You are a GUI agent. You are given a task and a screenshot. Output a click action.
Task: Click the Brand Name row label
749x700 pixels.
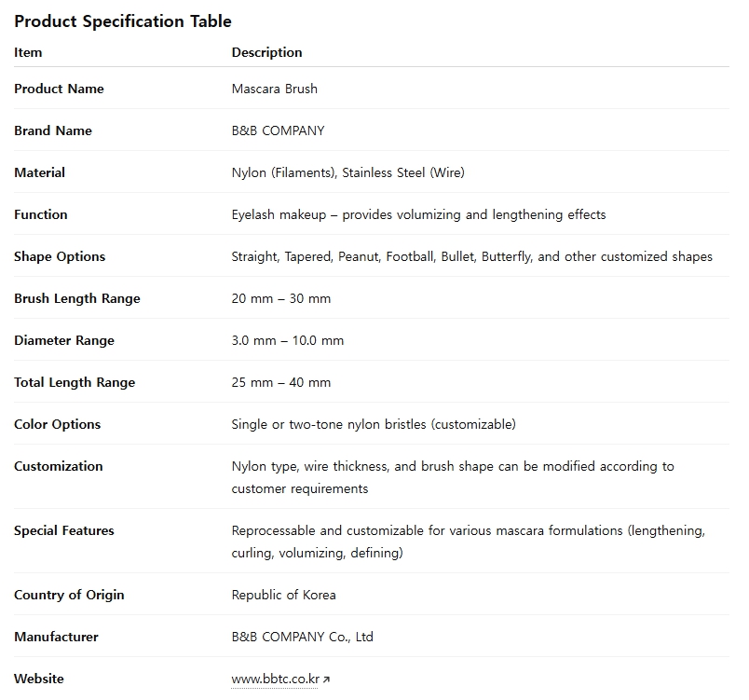53,130
